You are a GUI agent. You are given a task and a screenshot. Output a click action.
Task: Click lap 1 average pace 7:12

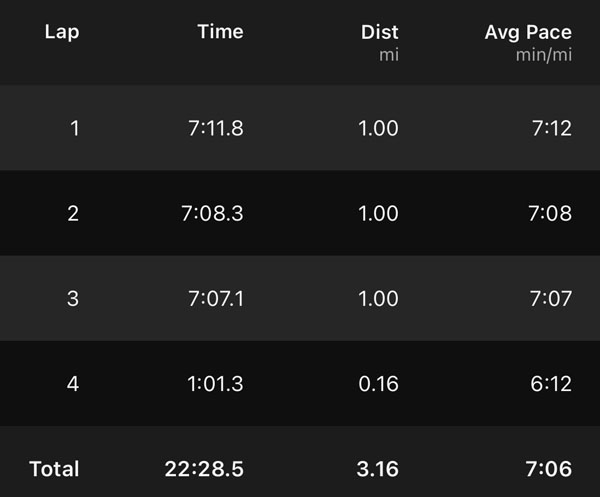click(x=551, y=128)
